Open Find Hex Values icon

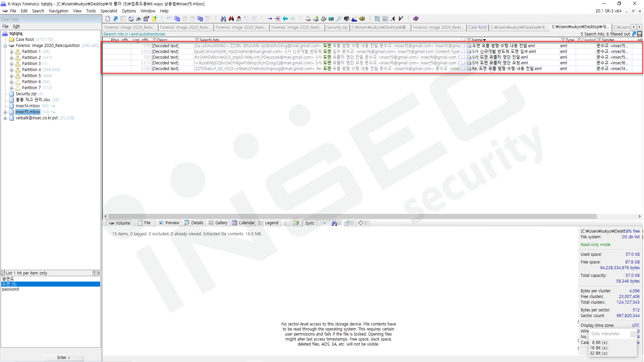(239, 19)
